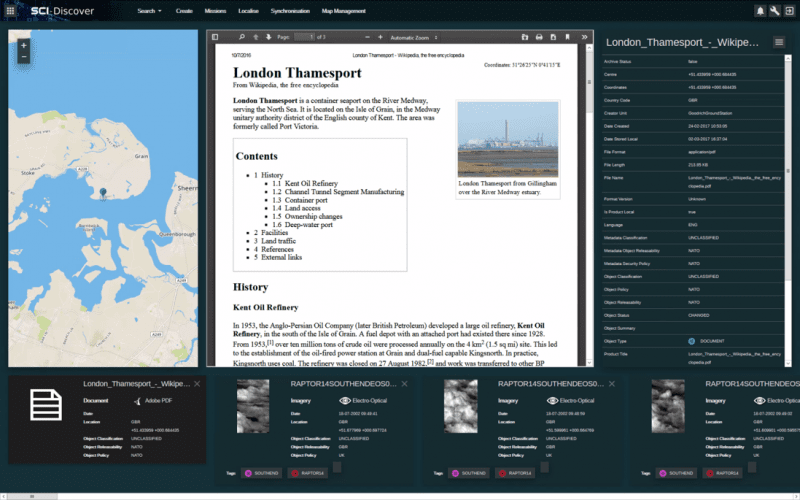Close the RAPTOR14 card dated 09:49:41
The height and width of the screenshot is (500, 800).
point(405,384)
